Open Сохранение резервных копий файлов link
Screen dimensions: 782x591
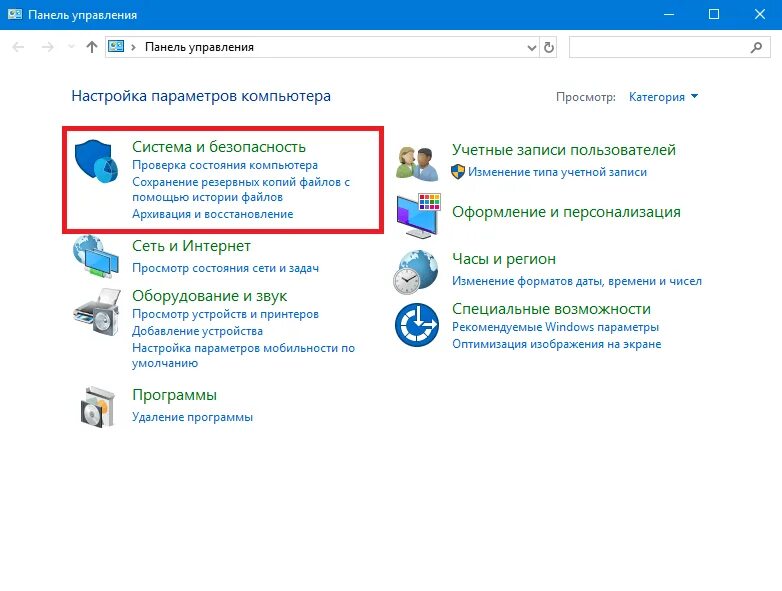coord(241,190)
